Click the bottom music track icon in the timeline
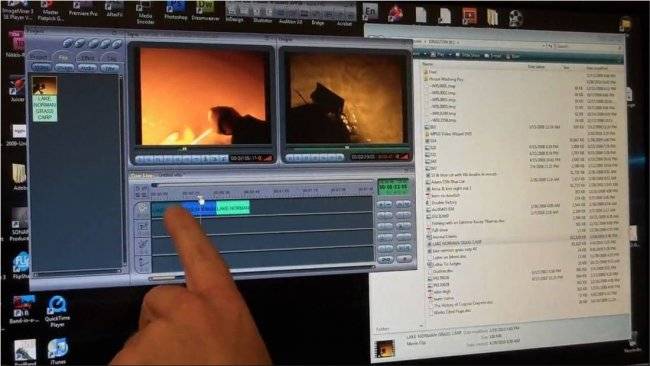 (x=143, y=263)
